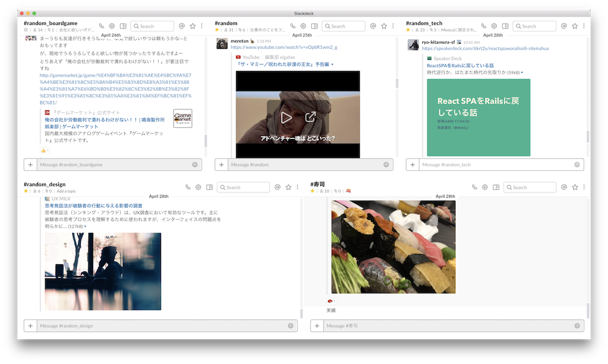Viewport: 608px width, 364px height.
Task: Toggle the details pane in #random_tech
Action: click(505, 26)
